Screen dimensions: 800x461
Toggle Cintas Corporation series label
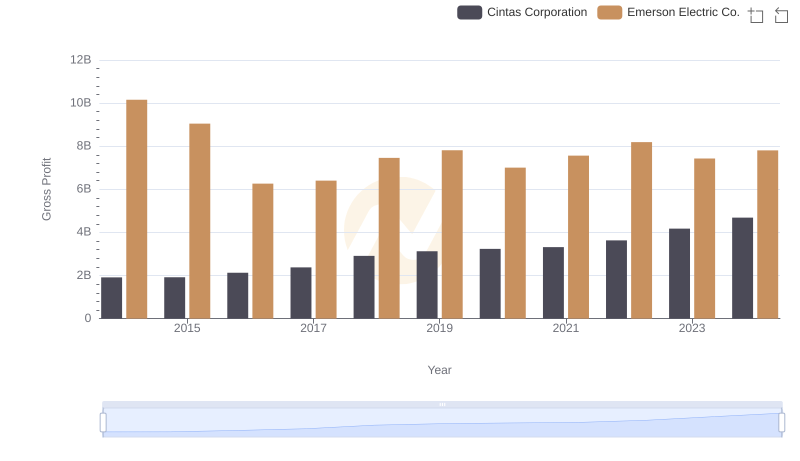(537, 12)
